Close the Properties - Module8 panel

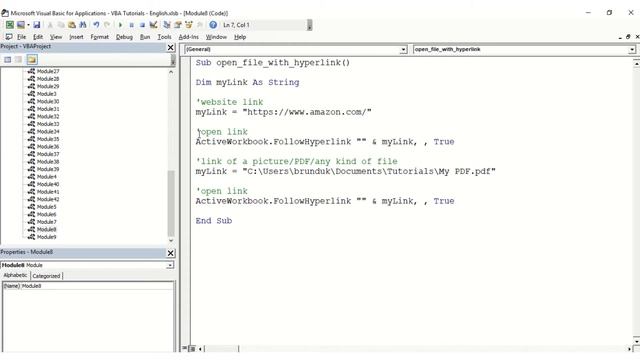click(x=171, y=253)
